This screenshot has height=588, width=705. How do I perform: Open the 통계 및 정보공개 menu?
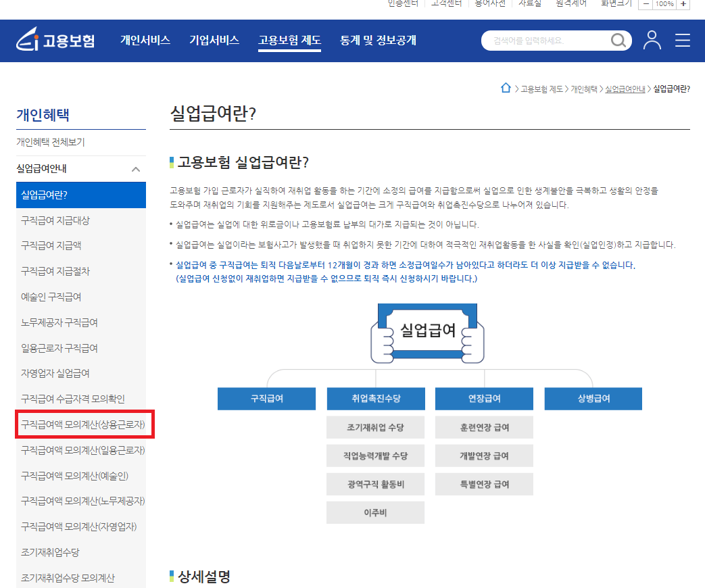379,40
